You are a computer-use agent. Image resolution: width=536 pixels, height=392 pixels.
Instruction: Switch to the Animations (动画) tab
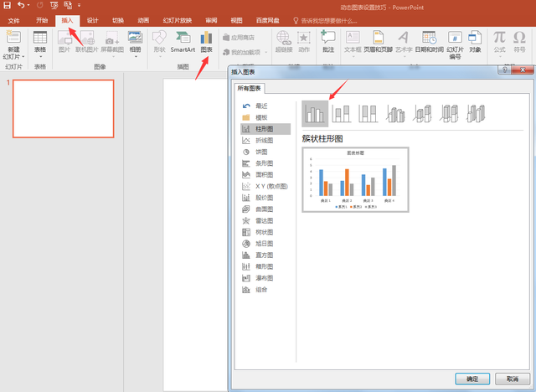143,20
